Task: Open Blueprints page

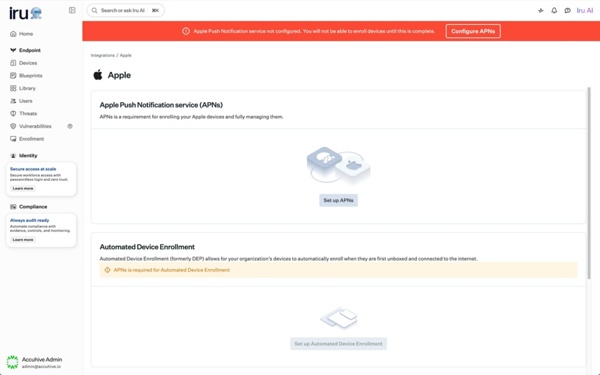Action: (x=31, y=75)
